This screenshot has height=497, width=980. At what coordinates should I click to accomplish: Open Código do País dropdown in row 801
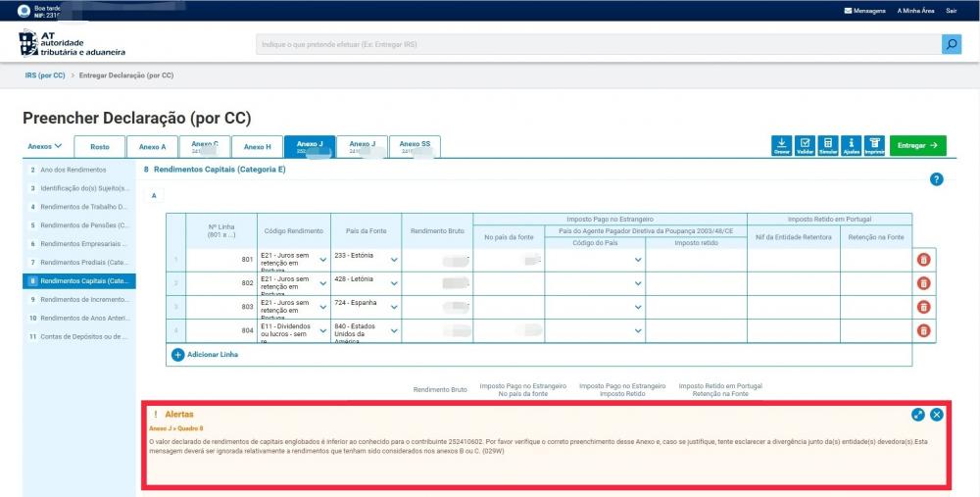tap(638, 260)
